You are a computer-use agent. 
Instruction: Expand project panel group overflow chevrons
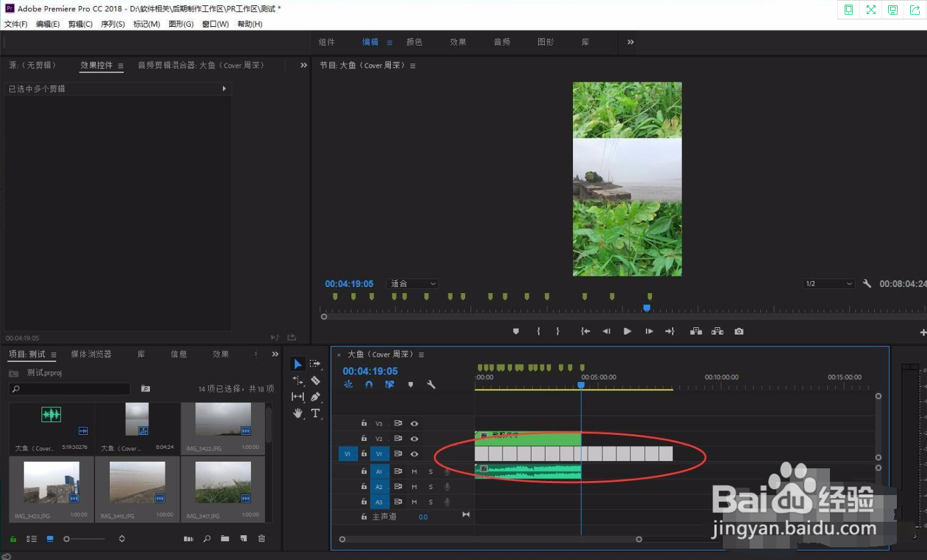point(275,354)
